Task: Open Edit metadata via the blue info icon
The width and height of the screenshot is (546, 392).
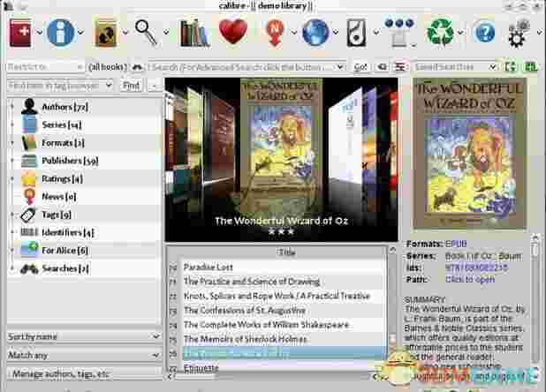Action: 61,33
